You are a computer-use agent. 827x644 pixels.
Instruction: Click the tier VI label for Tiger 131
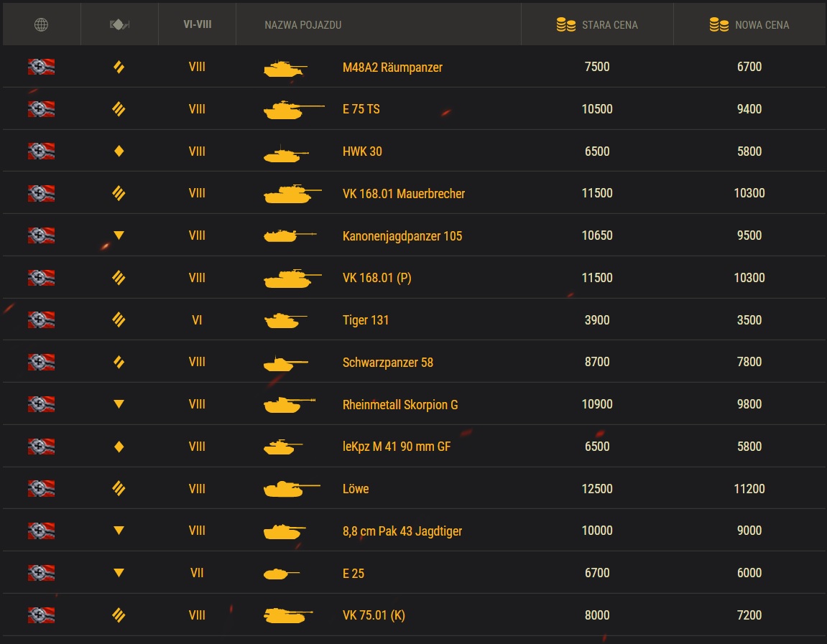(x=198, y=320)
